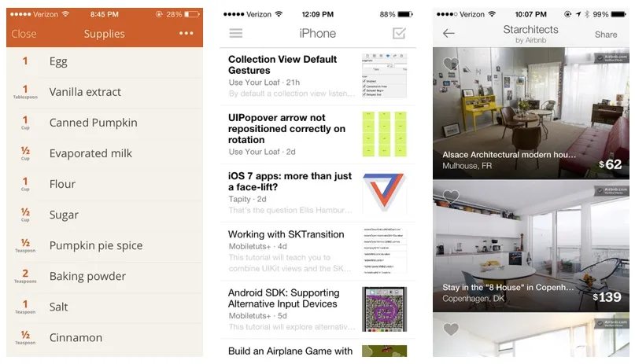Select the Vanilla extract row
The width and height of the screenshot is (635, 364).
tap(85, 92)
